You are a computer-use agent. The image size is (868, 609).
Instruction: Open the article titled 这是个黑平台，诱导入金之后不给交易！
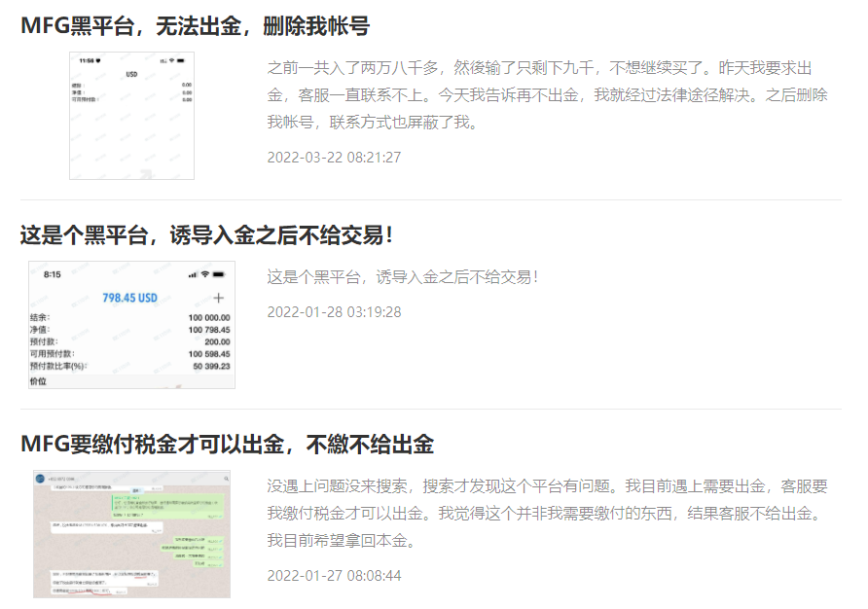pyautogui.click(x=207, y=235)
